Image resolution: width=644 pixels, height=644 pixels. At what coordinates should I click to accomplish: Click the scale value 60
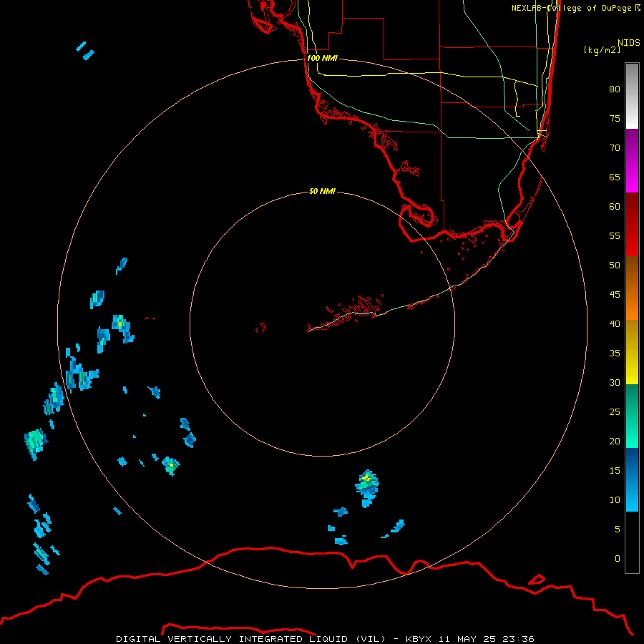(615, 207)
